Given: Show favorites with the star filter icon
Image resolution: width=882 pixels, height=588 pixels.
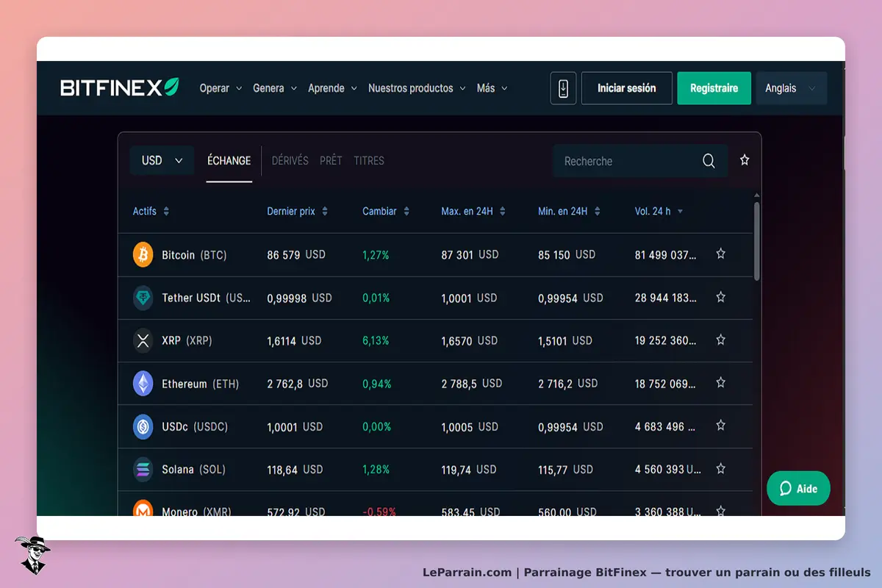Looking at the screenshot, I should pyautogui.click(x=745, y=159).
